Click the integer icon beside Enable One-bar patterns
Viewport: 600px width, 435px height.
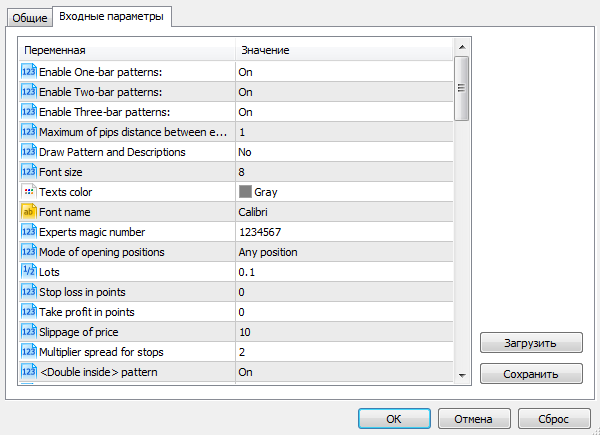pos(28,72)
